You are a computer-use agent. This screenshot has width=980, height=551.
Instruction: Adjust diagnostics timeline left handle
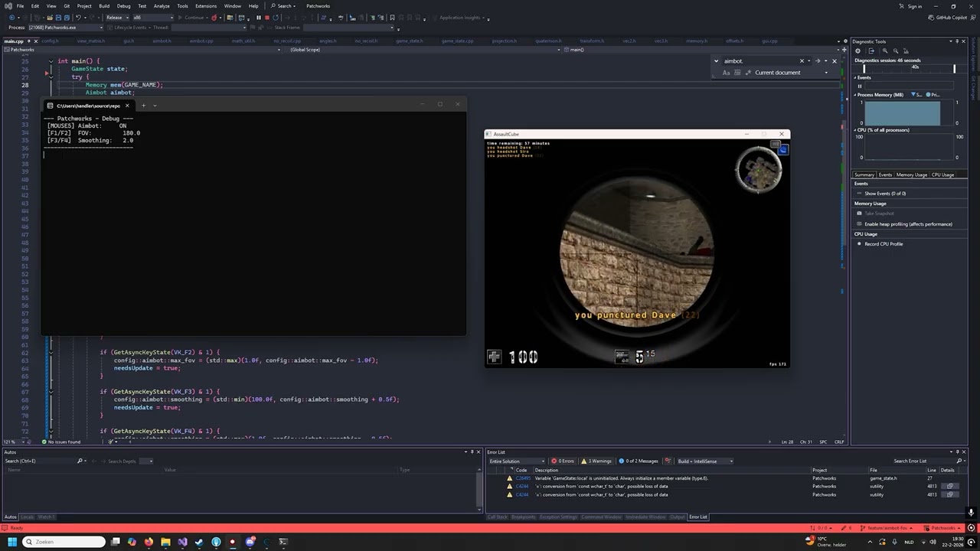tap(864, 68)
